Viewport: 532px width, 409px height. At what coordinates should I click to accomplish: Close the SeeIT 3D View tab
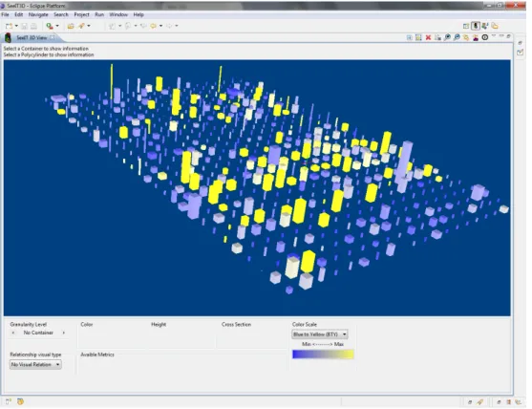tap(52, 37)
